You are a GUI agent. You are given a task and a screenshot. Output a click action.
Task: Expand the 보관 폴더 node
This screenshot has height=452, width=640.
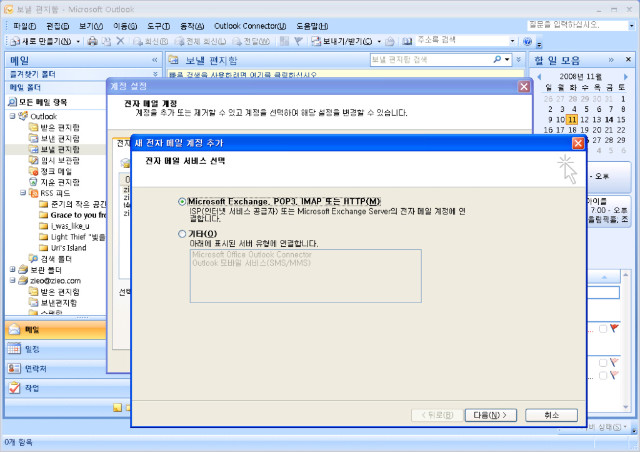coord(13,269)
